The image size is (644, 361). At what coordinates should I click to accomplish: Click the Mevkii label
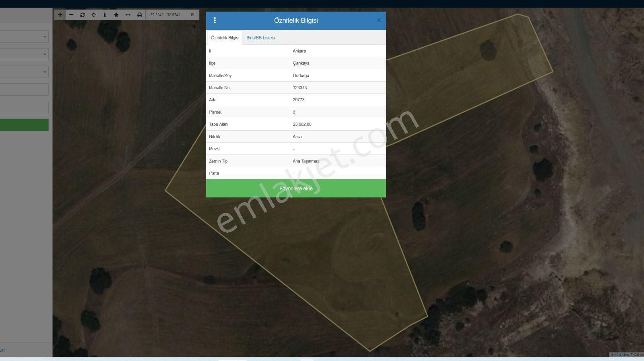coord(215,149)
